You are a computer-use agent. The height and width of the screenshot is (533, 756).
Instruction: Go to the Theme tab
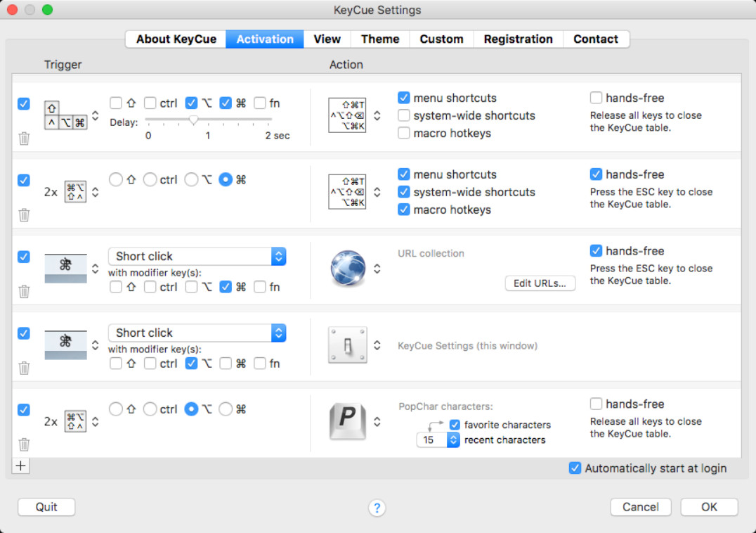tap(380, 39)
